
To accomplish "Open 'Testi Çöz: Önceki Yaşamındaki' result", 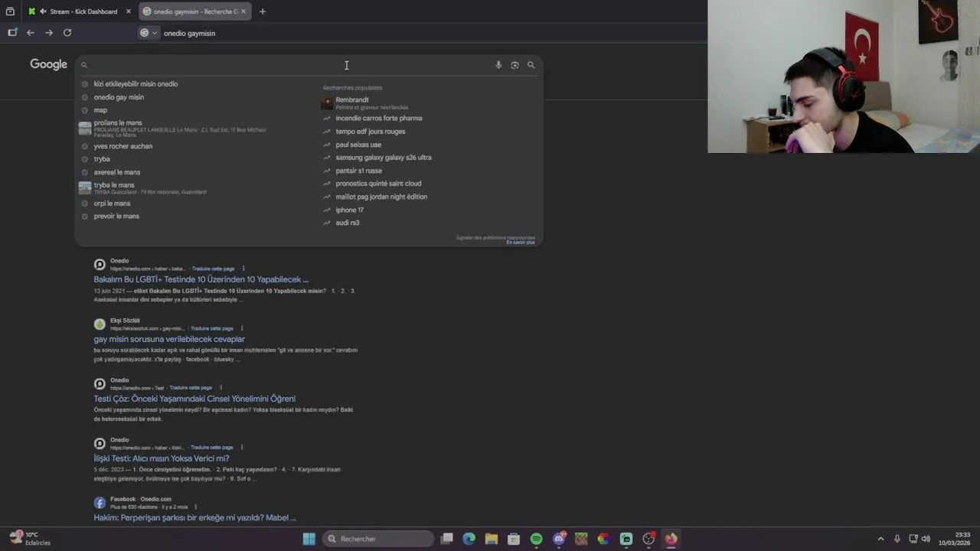I will (x=194, y=399).
